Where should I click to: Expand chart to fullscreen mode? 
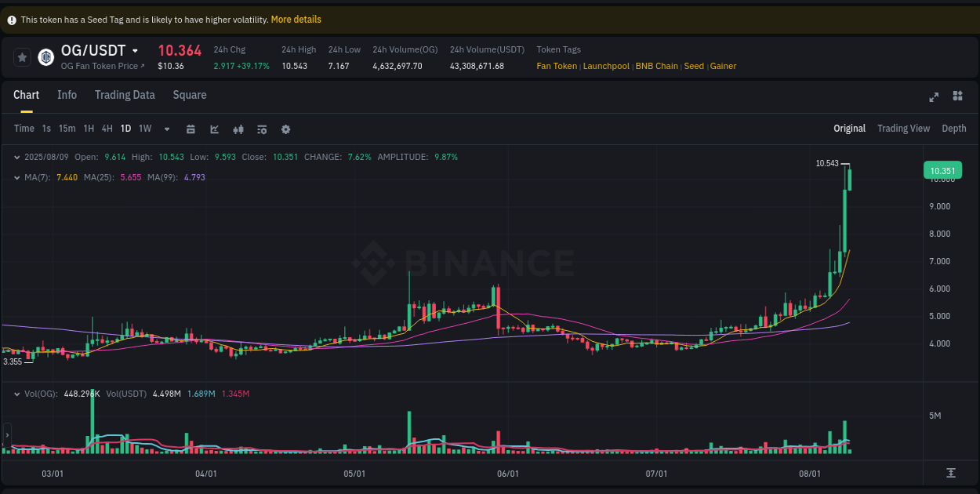pyautogui.click(x=934, y=96)
